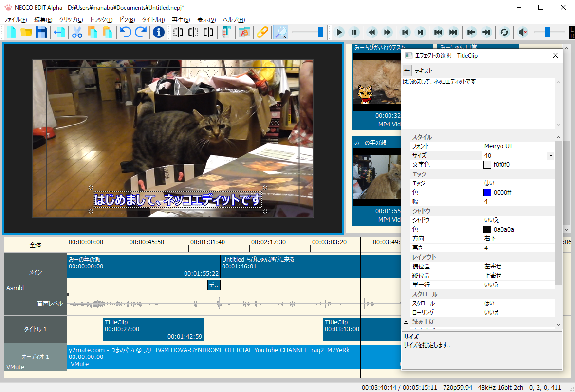Collapse the レイアウト section

(406, 257)
